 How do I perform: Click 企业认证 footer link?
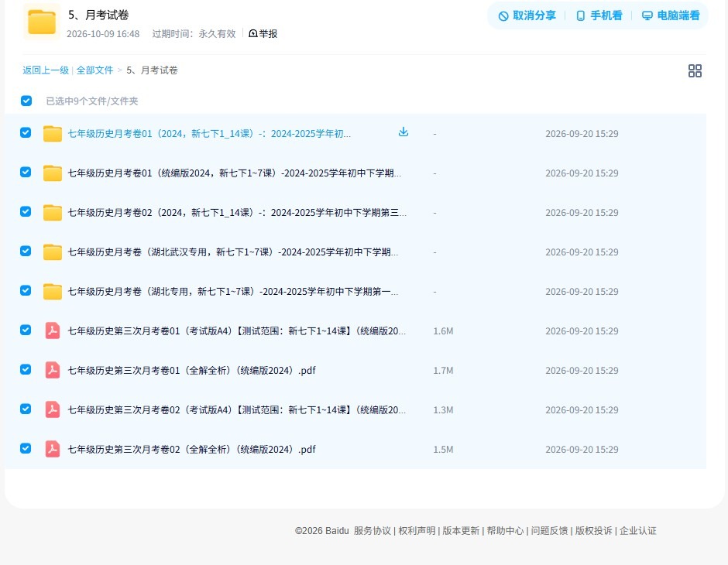[638, 531]
